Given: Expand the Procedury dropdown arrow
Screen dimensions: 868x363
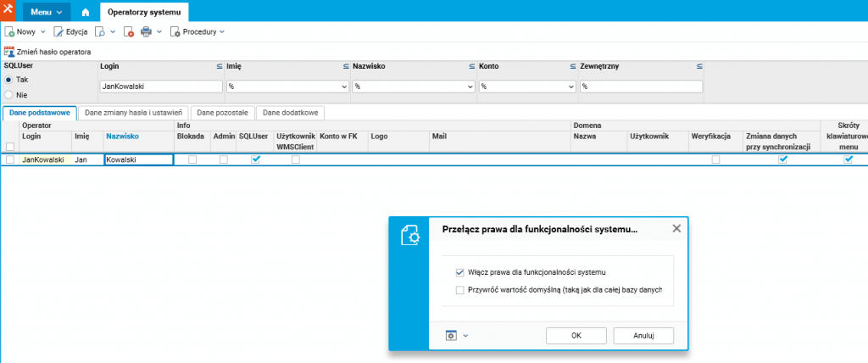Looking at the screenshot, I should coord(222,32).
